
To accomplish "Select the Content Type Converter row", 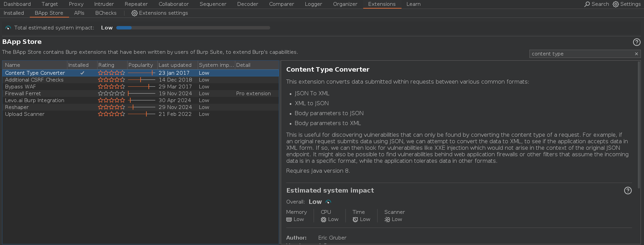I will coord(141,73).
